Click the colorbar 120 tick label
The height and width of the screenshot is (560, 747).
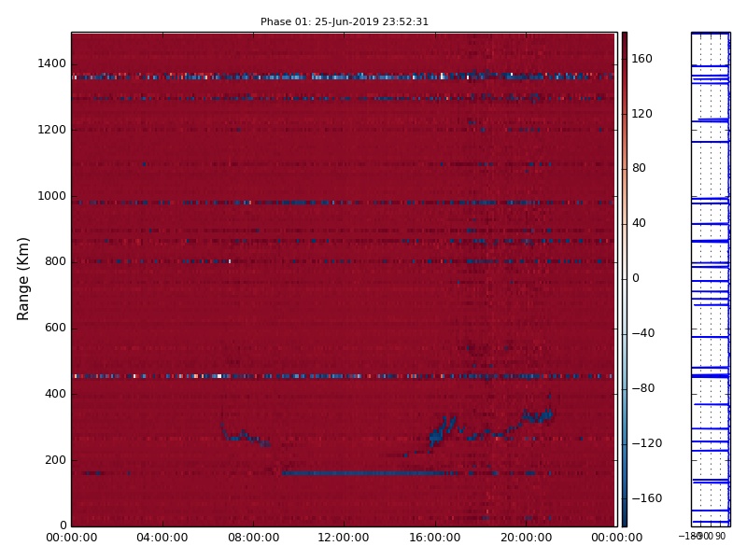641,113
